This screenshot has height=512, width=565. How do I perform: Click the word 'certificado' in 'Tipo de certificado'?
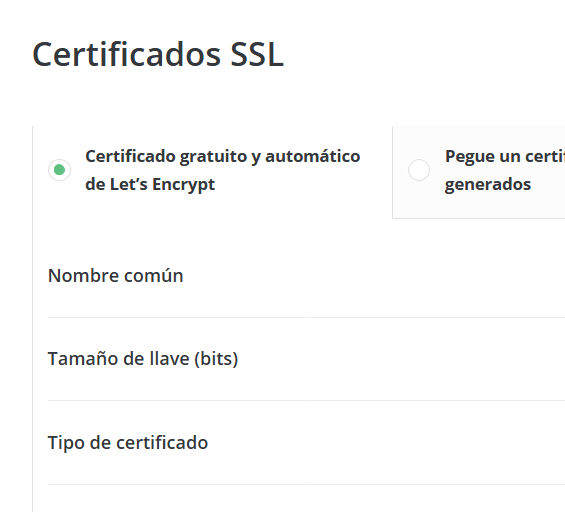[x=162, y=442]
